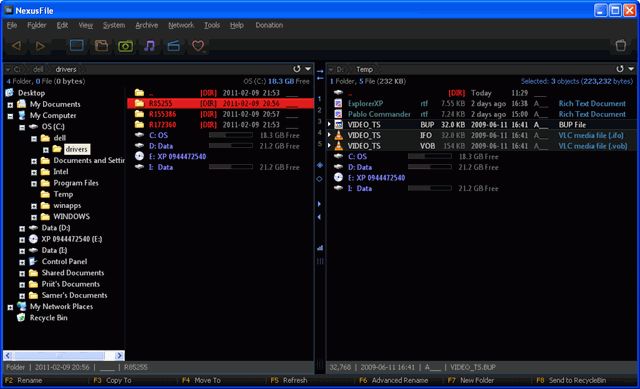The height and width of the screenshot is (389, 640).
Task: Click the Recycle bin toolbar icon
Action: (621, 45)
